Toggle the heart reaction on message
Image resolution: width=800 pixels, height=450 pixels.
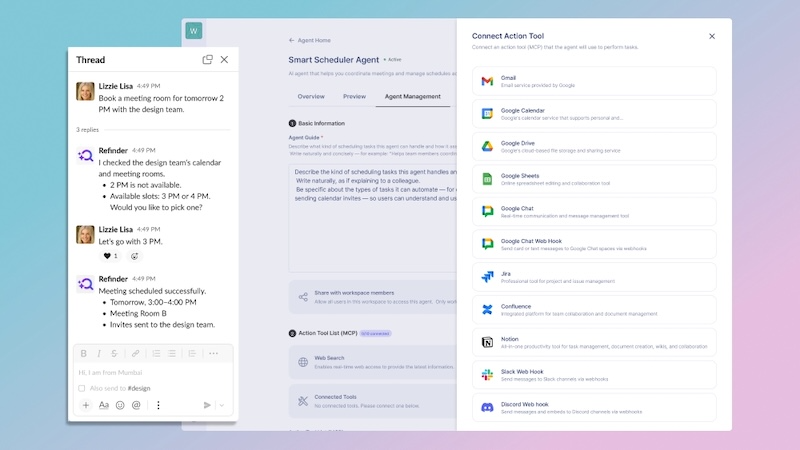[109, 256]
